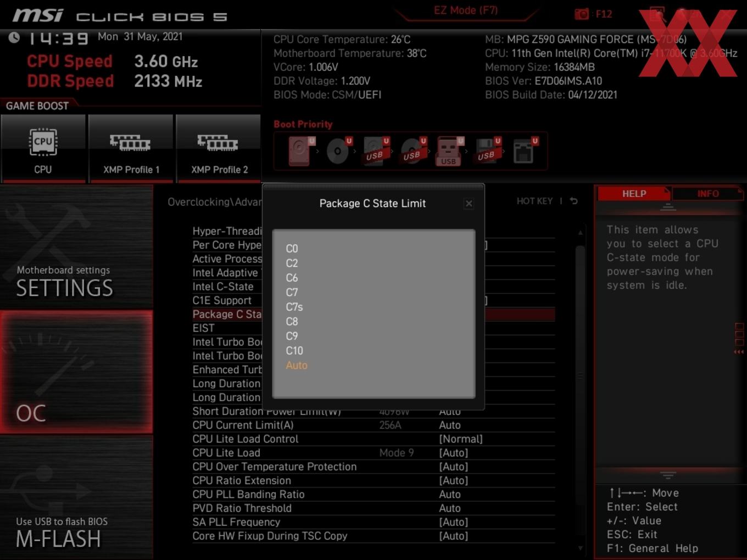The width and height of the screenshot is (747, 560).
Task: Click the date Mon 31 May, 2021
Action: pyautogui.click(x=140, y=36)
